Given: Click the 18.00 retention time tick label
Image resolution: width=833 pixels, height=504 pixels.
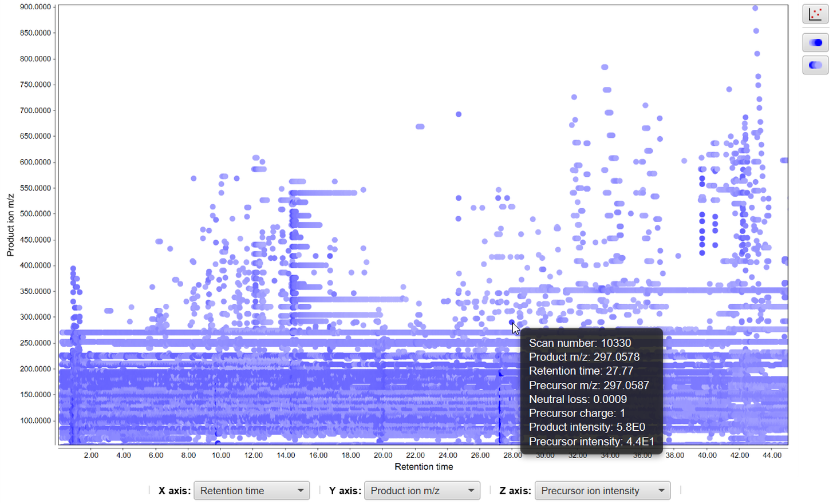Looking at the screenshot, I should pos(350,455).
